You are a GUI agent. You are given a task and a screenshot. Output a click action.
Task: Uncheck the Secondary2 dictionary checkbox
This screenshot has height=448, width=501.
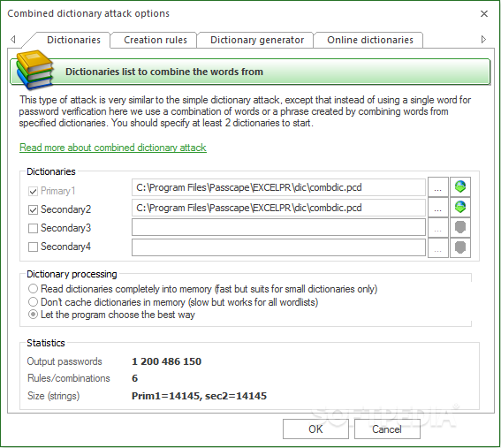coord(33,210)
